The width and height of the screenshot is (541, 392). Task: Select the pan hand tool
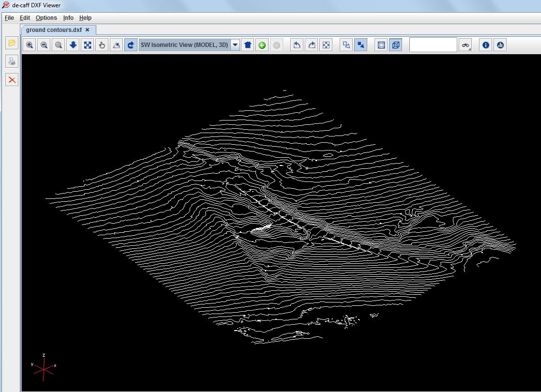click(x=102, y=45)
